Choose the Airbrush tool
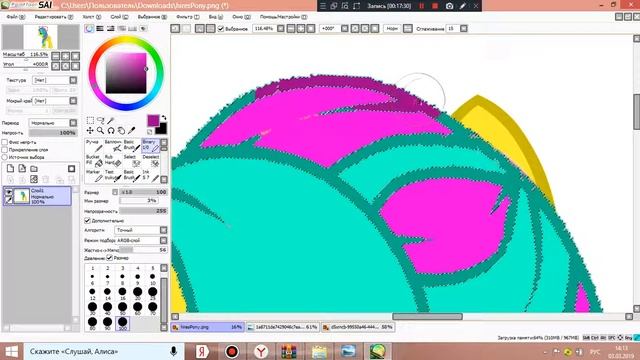This screenshot has height=360, width=640. point(113,145)
